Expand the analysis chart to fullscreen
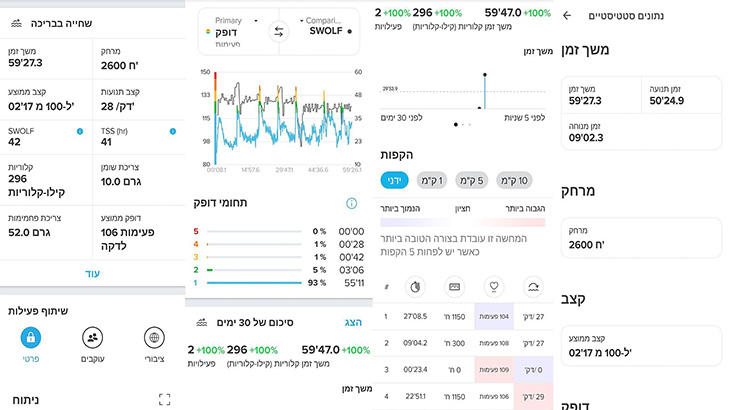 tap(164, 399)
